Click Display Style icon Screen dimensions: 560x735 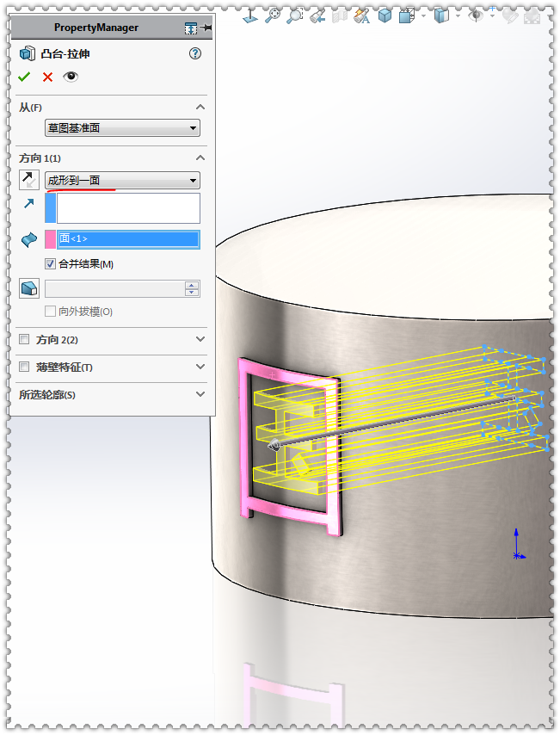click(441, 16)
